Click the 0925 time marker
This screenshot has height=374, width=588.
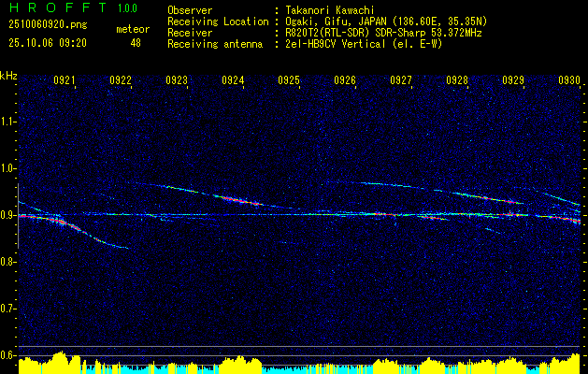(x=289, y=81)
